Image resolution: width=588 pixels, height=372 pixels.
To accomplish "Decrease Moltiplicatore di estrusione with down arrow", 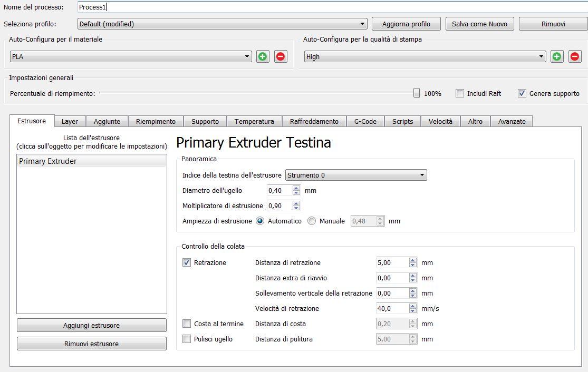I will [296, 208].
